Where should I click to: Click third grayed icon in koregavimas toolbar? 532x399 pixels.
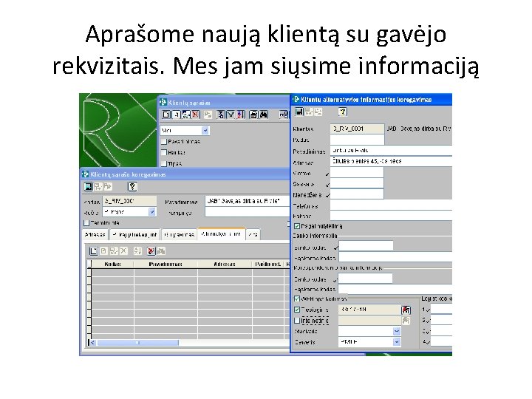[108, 186]
